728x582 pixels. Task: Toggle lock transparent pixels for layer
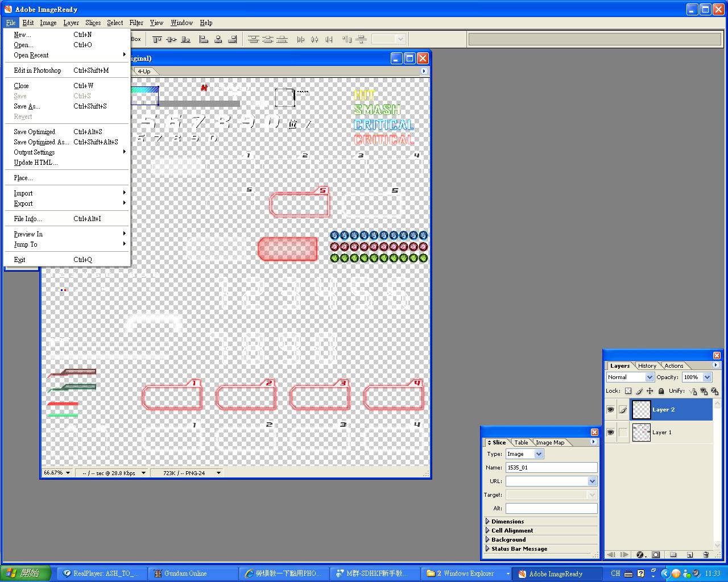point(628,391)
